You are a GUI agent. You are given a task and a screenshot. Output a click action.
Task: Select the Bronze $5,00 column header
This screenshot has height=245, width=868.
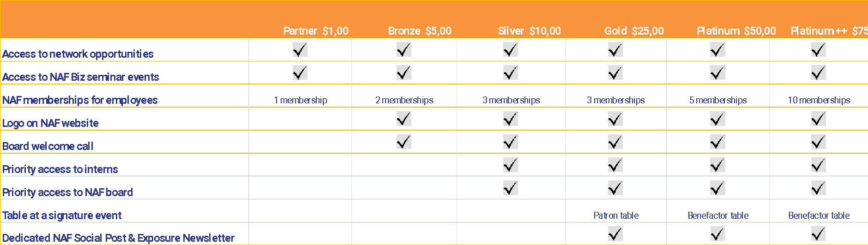(x=419, y=31)
